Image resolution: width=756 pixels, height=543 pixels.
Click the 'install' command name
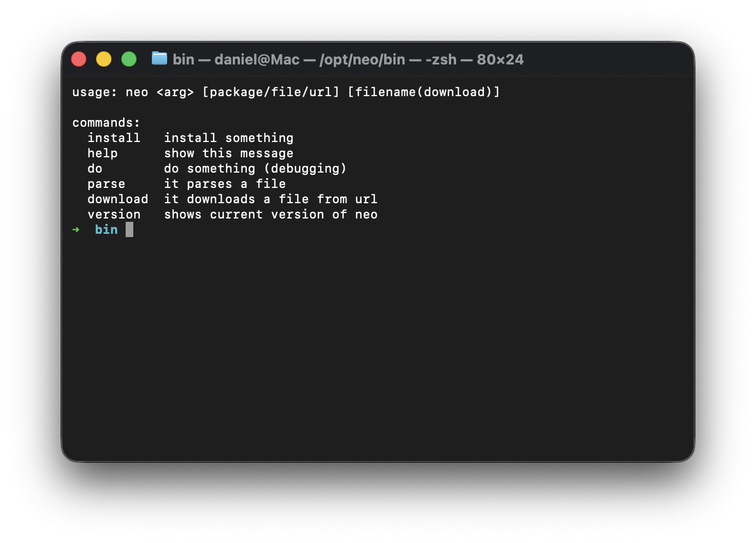tap(114, 138)
